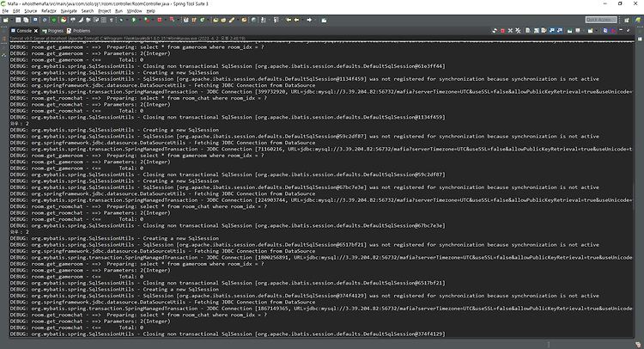Click log line Closing DefaultSqlSession@374f4129
The image size is (644, 349).
(x=228, y=334)
